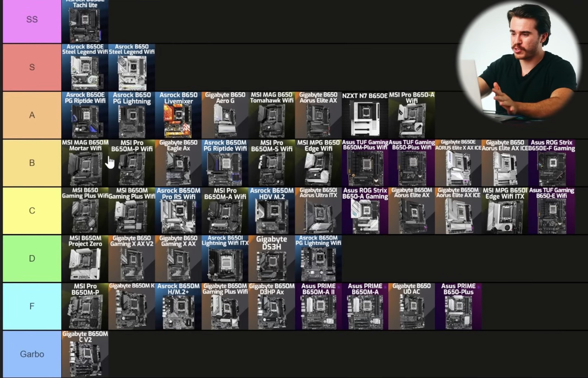Click Gigabyte B650 Gaming X AX tile
The width and height of the screenshot is (588, 378).
[x=178, y=258]
